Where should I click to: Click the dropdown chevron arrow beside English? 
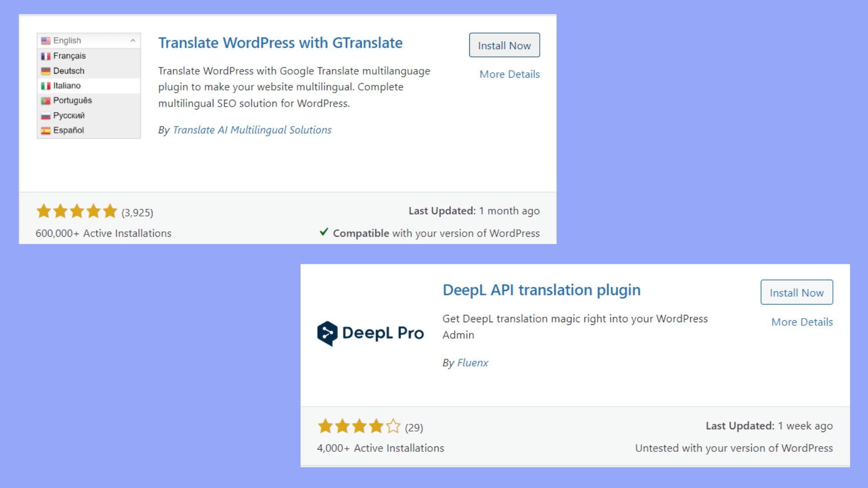coord(132,41)
